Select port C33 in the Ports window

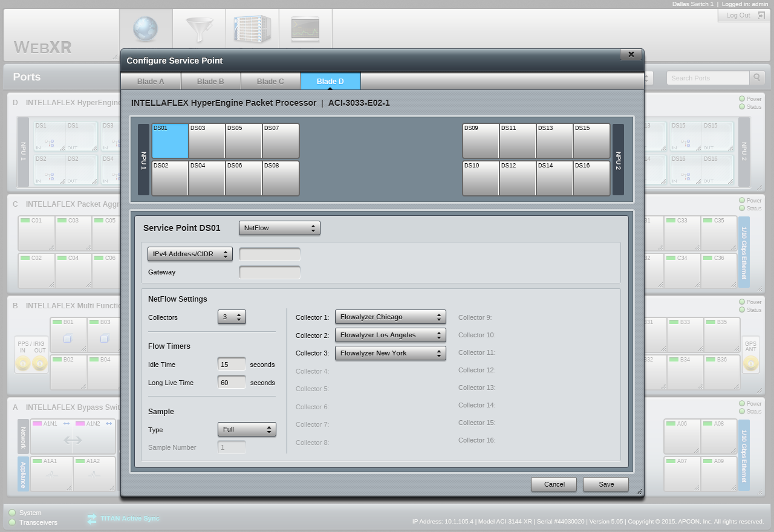coord(682,233)
